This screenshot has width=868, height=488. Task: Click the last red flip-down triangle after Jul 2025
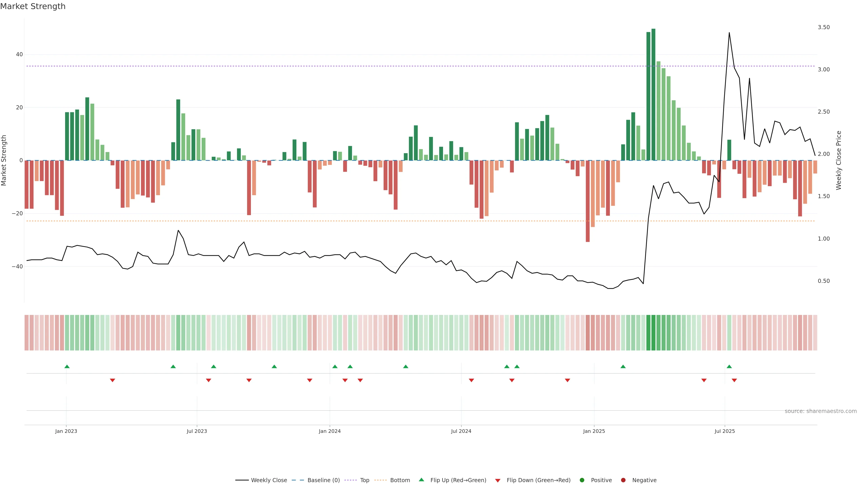(734, 380)
